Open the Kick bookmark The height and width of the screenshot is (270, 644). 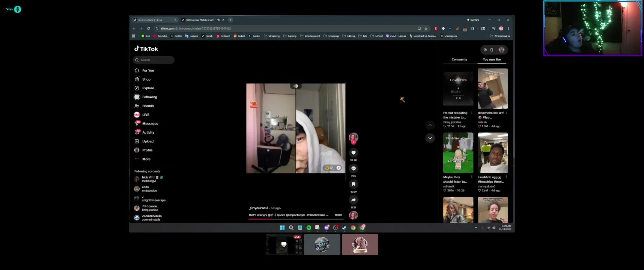coord(146,36)
